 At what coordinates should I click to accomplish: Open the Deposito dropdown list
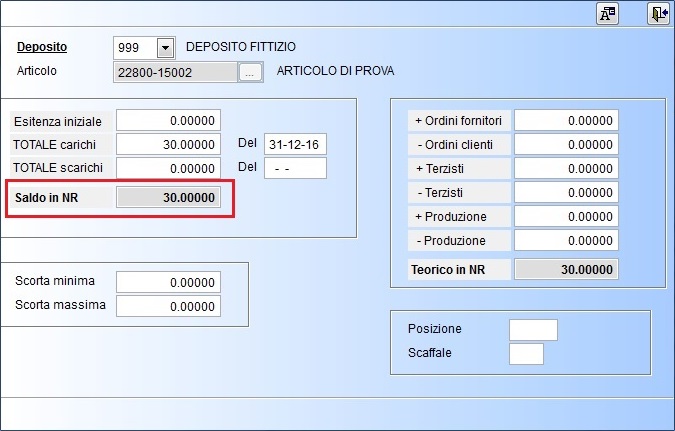coord(166,47)
